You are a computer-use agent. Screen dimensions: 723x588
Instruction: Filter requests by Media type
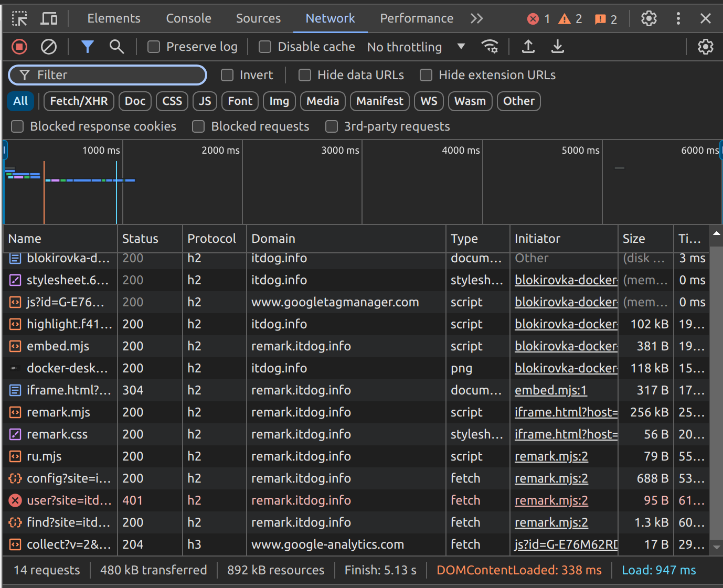323,101
